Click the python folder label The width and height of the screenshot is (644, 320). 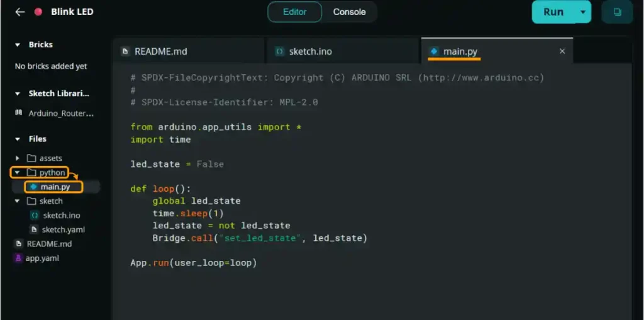tap(52, 172)
